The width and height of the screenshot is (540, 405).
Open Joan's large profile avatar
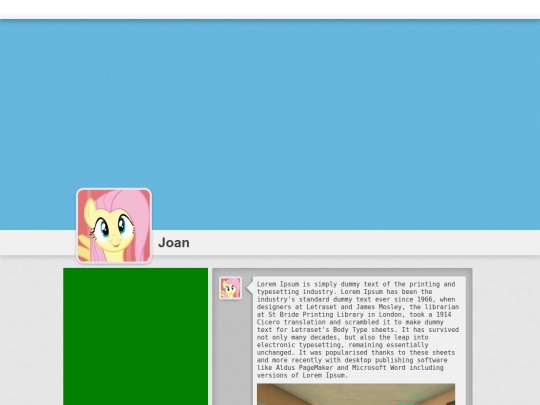click(114, 226)
